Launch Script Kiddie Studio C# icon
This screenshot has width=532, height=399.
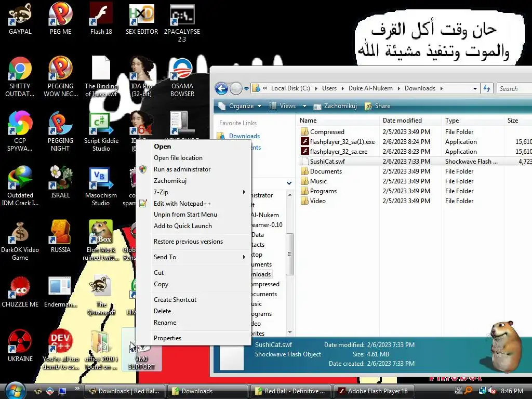point(101,131)
